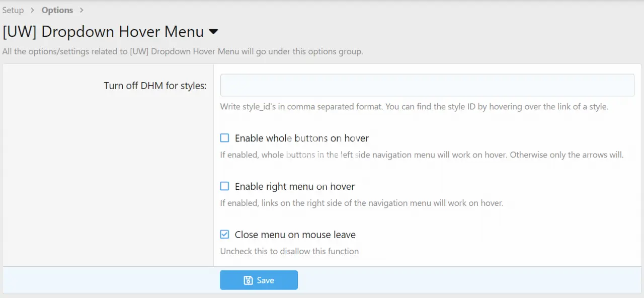Click the right side navigation links explanation text
Screen dimensions: 644x298
[x=361, y=203]
